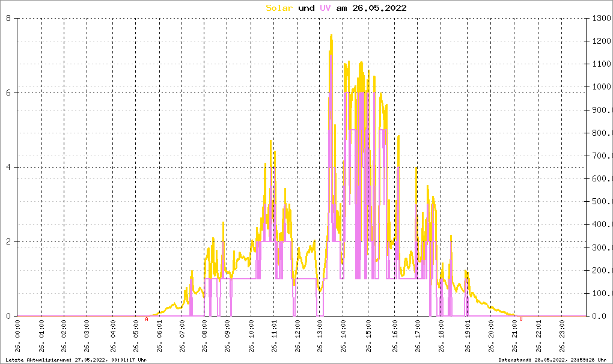
Task: Click left axis value "0"
Action: coord(8,317)
